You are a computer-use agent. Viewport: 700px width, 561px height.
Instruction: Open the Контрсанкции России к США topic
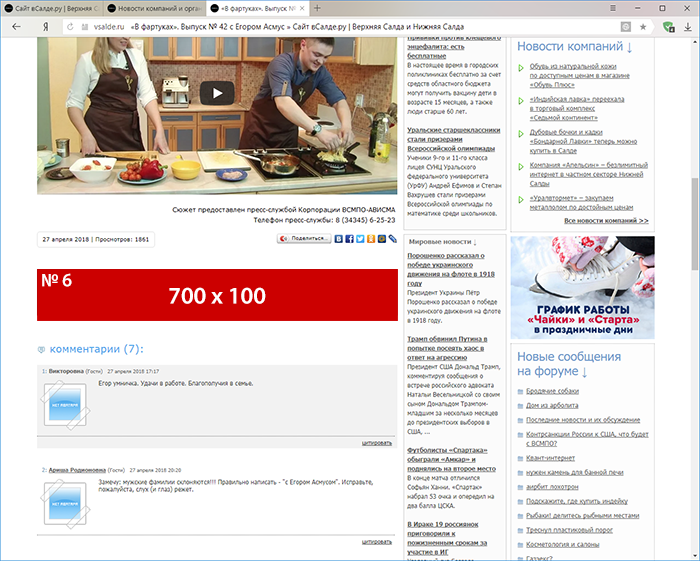[x=587, y=439]
